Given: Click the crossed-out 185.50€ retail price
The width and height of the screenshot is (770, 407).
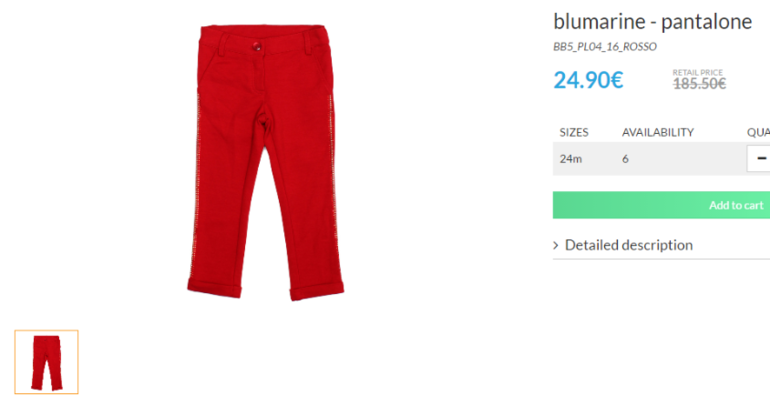Looking at the screenshot, I should point(699,84).
